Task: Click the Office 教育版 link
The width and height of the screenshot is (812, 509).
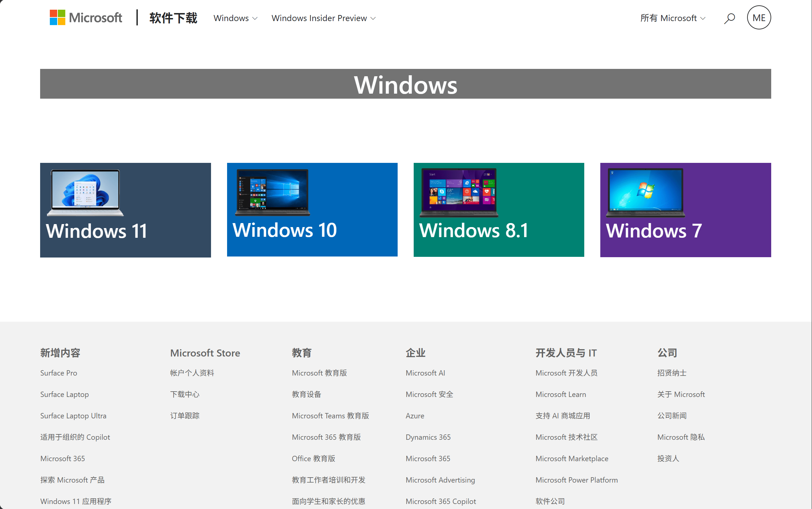Action: (x=313, y=459)
